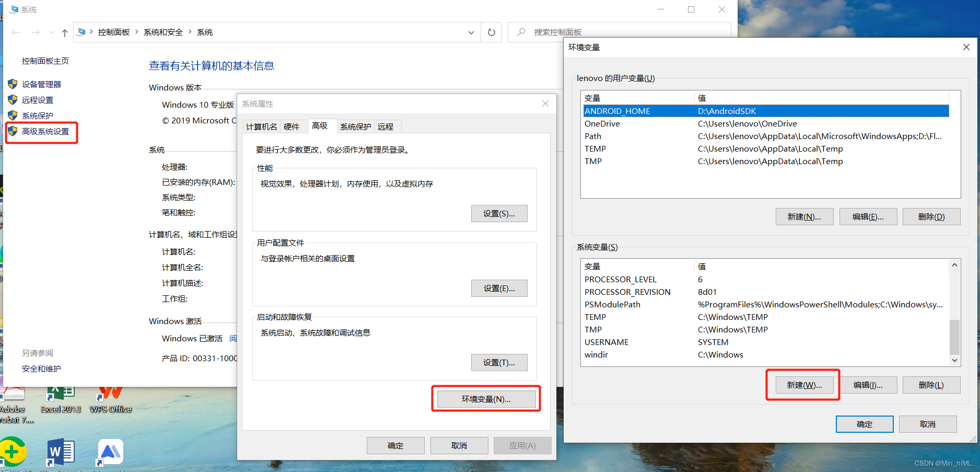980x472 pixels.
Task: Click 编辑(I) under system variables
Action: point(868,385)
